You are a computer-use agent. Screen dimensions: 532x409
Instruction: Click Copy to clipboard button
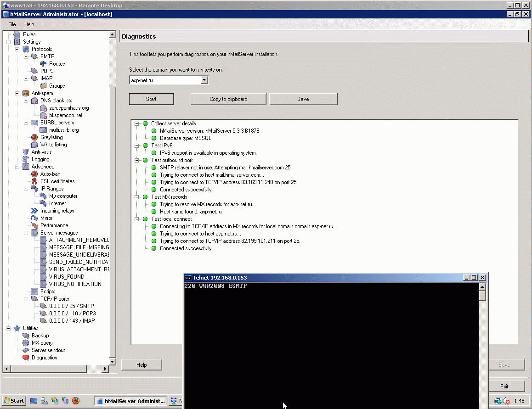click(228, 99)
